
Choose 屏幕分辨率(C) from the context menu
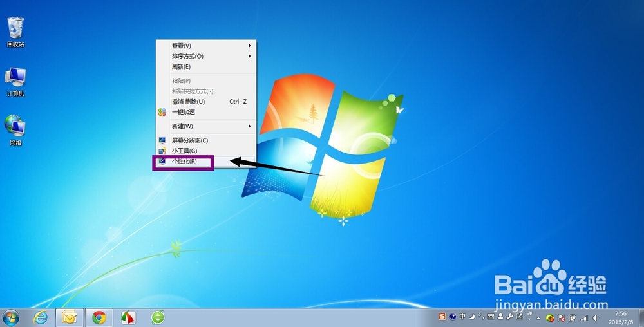pyautogui.click(x=206, y=140)
